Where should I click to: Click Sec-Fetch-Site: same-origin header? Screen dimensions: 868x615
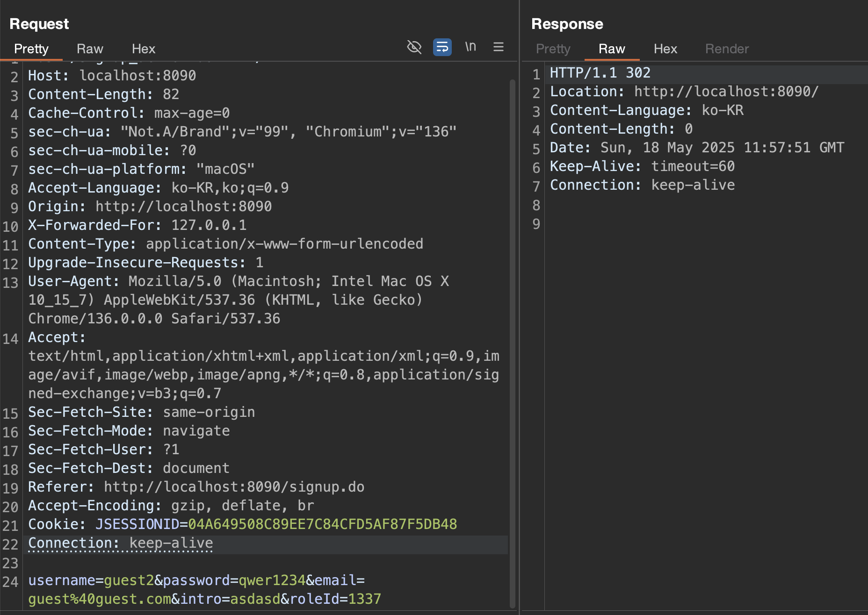[x=142, y=412]
